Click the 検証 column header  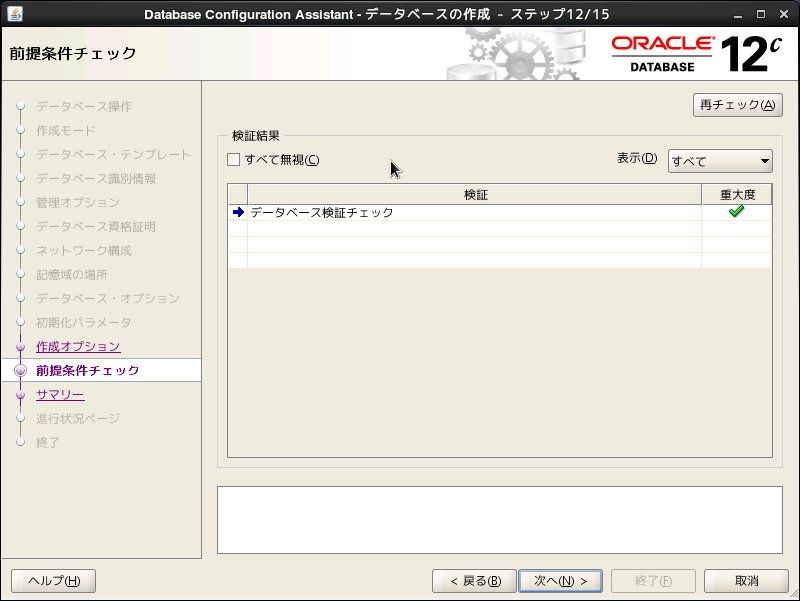[x=474, y=194]
